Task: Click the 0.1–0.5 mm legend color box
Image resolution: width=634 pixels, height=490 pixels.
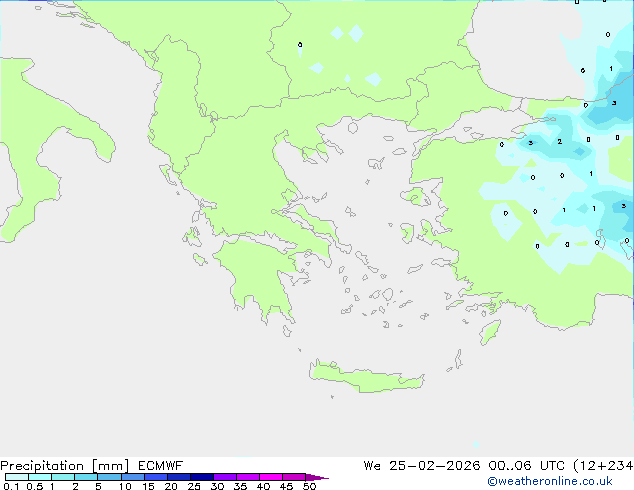Action: coord(17,477)
